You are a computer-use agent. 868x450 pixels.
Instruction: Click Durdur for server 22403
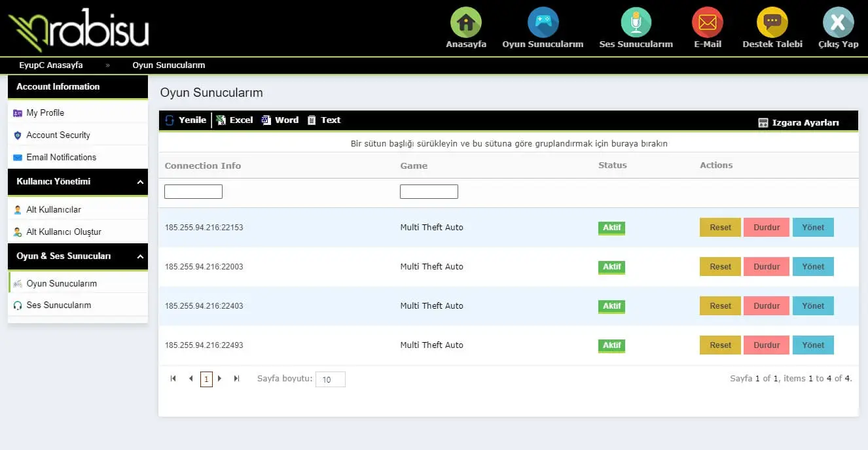click(x=767, y=306)
